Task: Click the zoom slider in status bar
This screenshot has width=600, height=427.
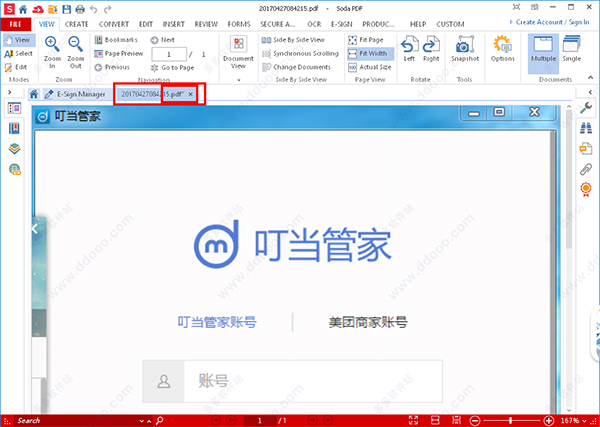Action: tap(511, 420)
